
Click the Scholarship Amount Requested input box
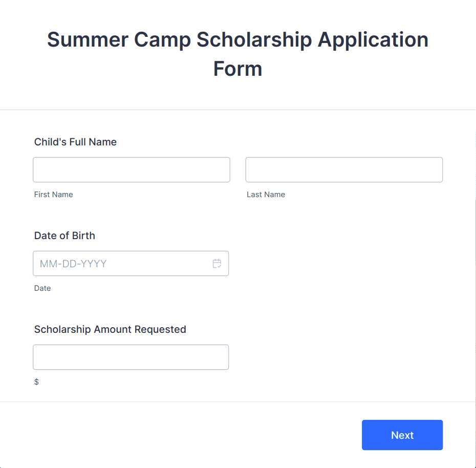(x=131, y=357)
